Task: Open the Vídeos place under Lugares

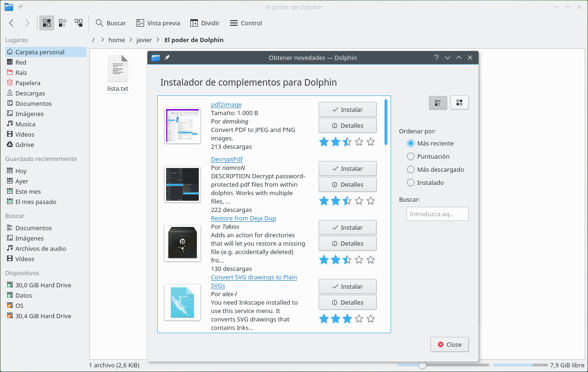Action: pos(46,134)
